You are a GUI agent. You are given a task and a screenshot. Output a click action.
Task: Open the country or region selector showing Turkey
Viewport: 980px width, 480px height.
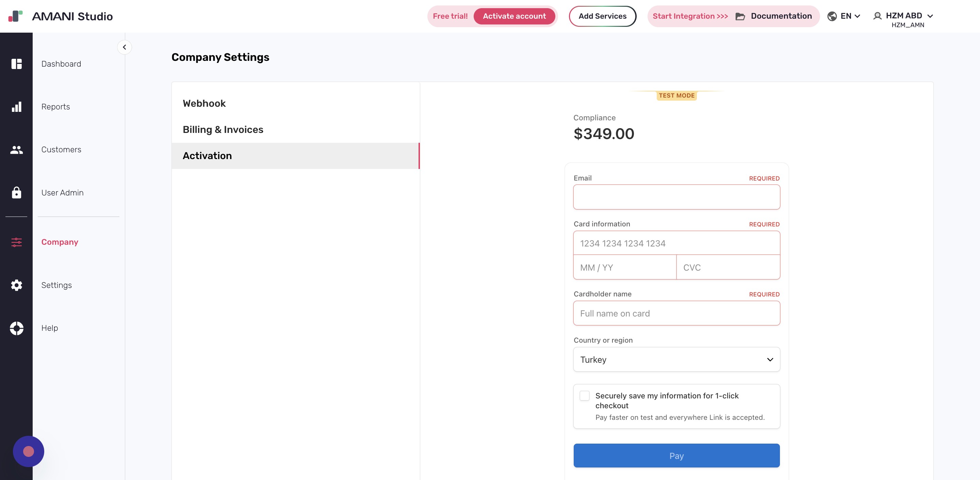click(676, 360)
